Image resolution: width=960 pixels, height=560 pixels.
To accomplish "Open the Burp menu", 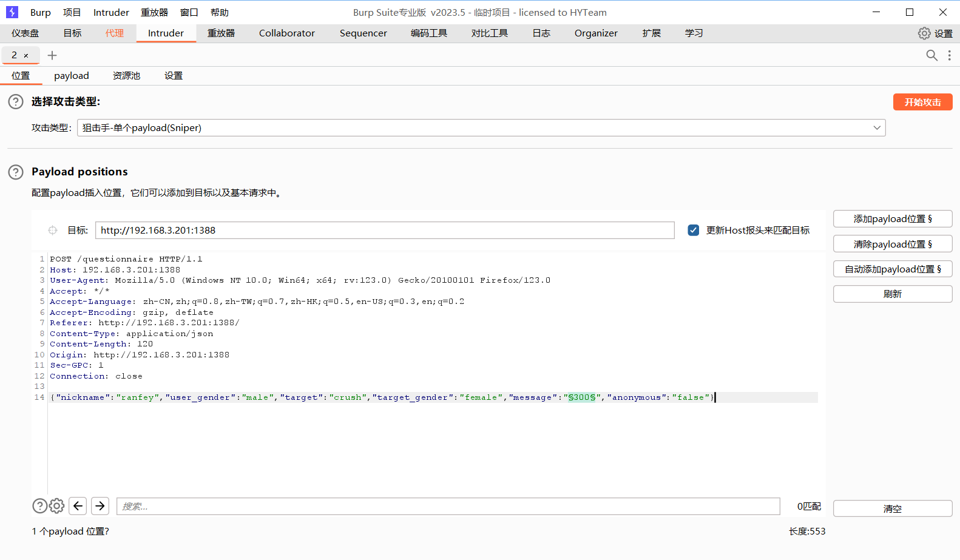I will [x=41, y=12].
